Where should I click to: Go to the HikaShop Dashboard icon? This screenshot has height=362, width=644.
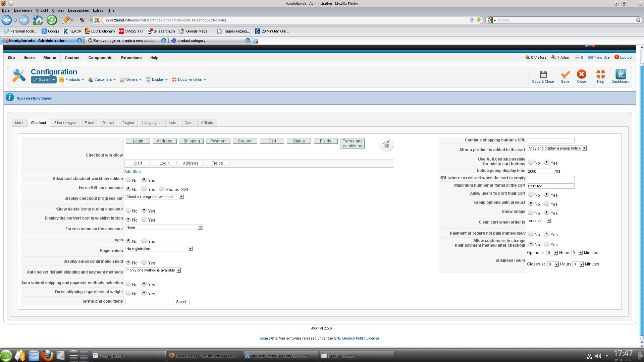click(x=620, y=74)
